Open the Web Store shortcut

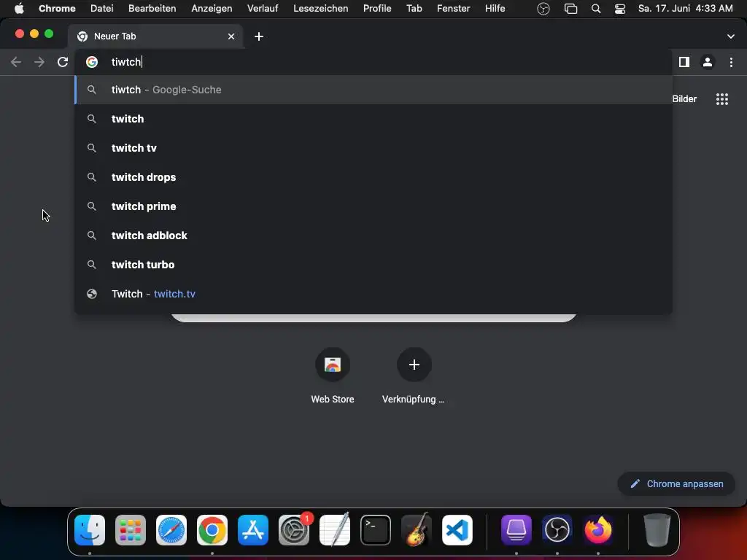pos(333,376)
